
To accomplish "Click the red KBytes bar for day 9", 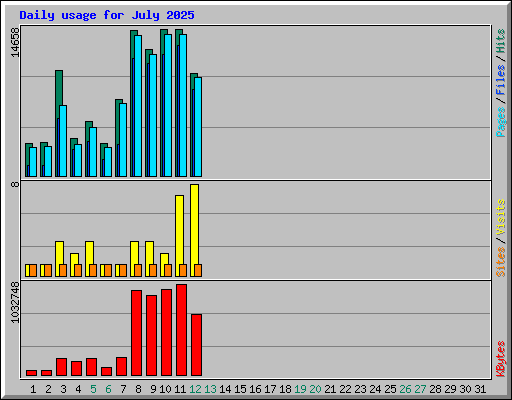I will point(152,335).
